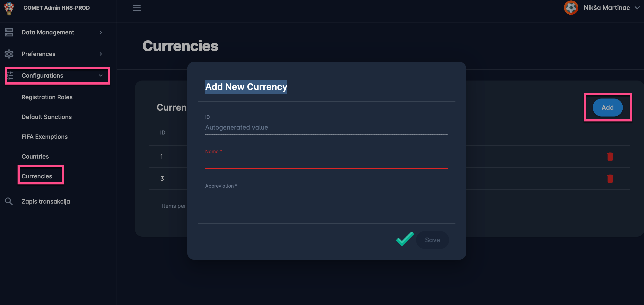This screenshot has width=644, height=305.
Task: Open the Nikša Martinac user dropdown
Action: click(637, 8)
